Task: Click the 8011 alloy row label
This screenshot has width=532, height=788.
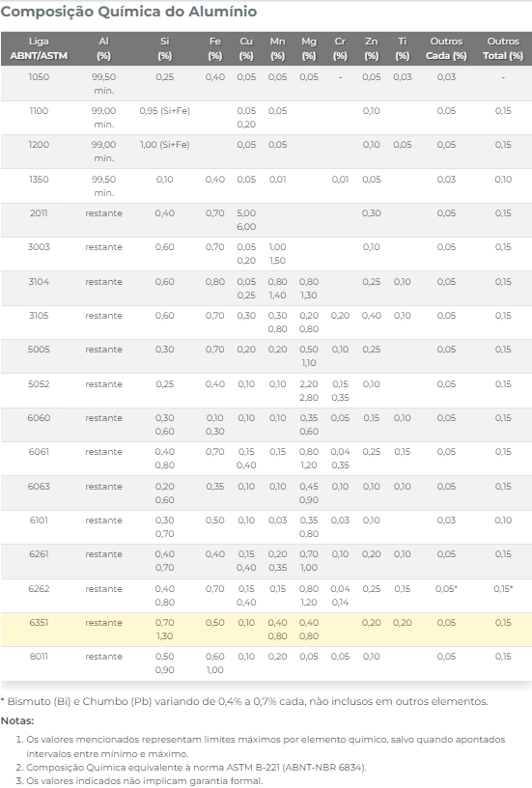Action: pos(39,657)
